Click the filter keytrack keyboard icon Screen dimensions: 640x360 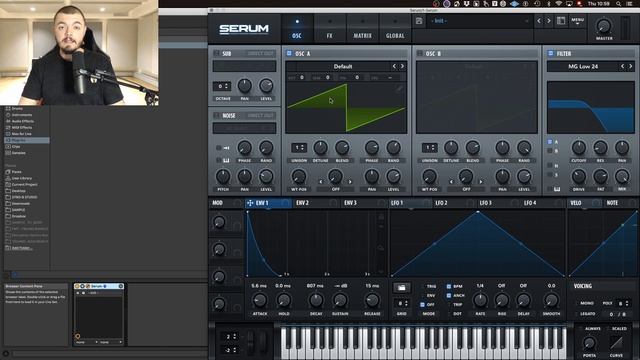coord(557,189)
